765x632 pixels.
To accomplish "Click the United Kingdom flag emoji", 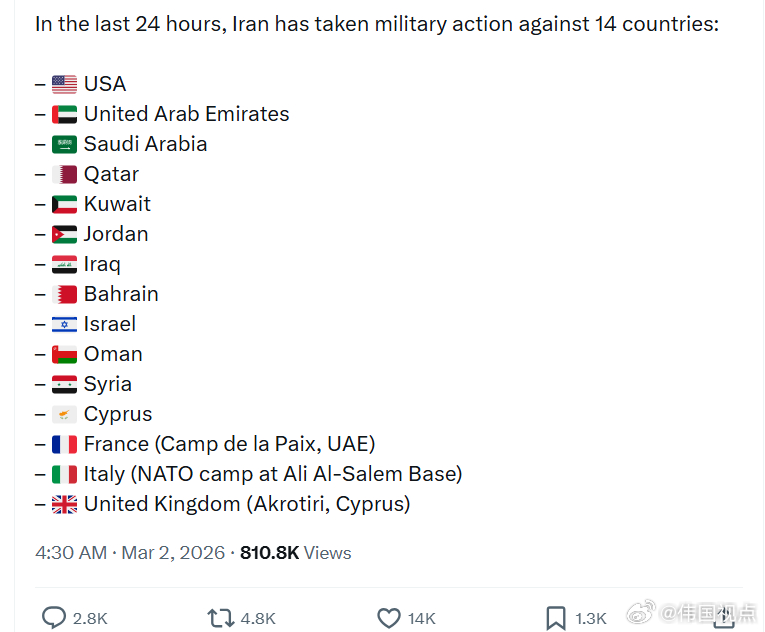I will (64, 505).
